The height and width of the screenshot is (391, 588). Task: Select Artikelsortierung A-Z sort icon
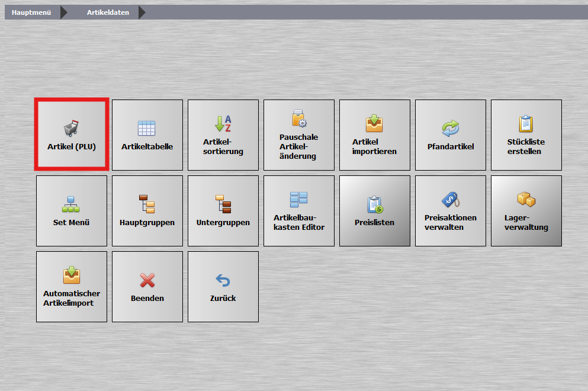pos(223,135)
